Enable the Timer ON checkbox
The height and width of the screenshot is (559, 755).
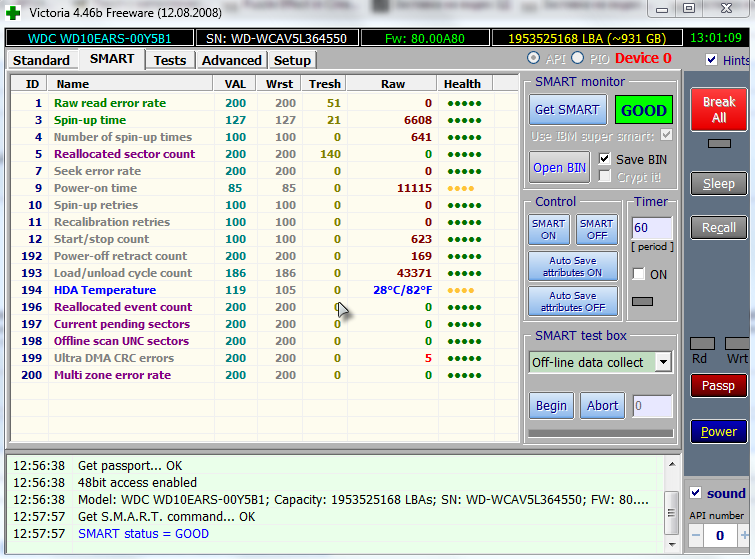click(639, 274)
